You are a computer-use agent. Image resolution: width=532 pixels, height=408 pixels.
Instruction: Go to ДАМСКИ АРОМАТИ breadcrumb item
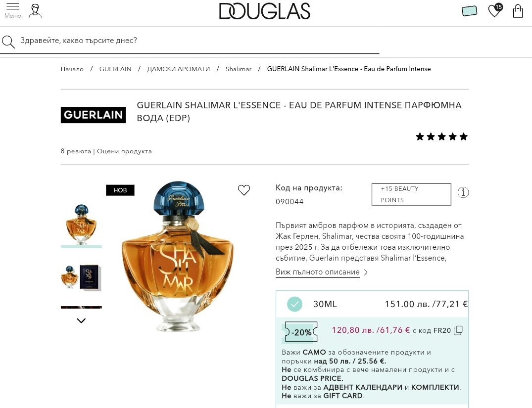pyautogui.click(x=178, y=69)
